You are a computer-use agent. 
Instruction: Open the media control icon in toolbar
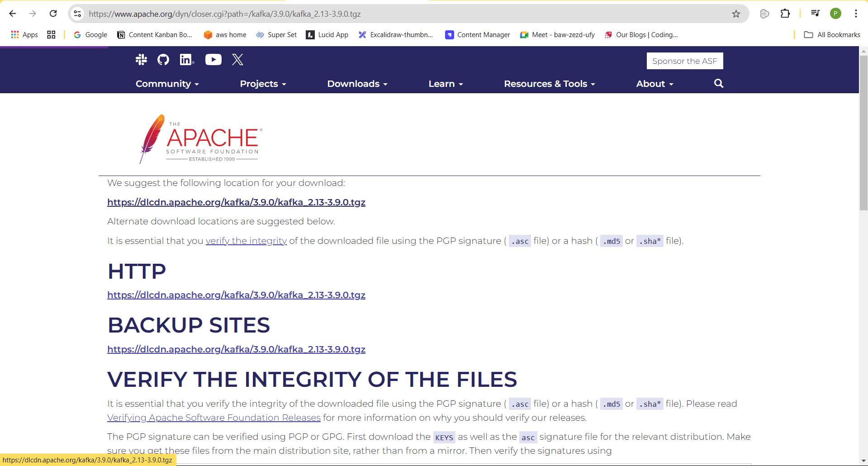tap(815, 14)
